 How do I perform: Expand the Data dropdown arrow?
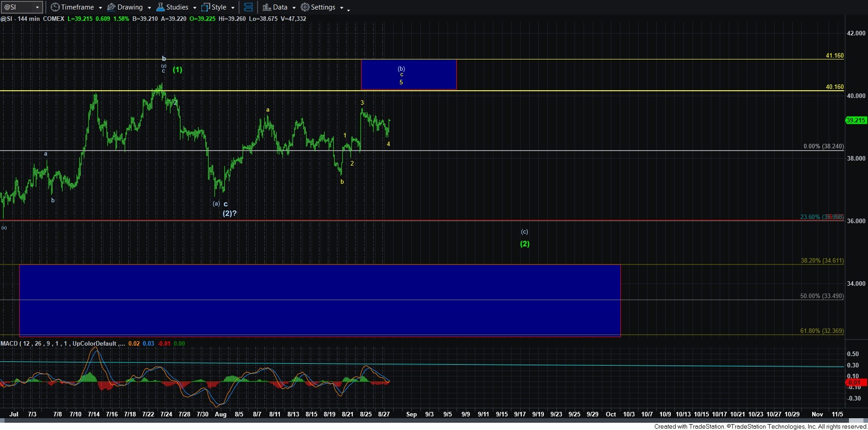click(294, 8)
